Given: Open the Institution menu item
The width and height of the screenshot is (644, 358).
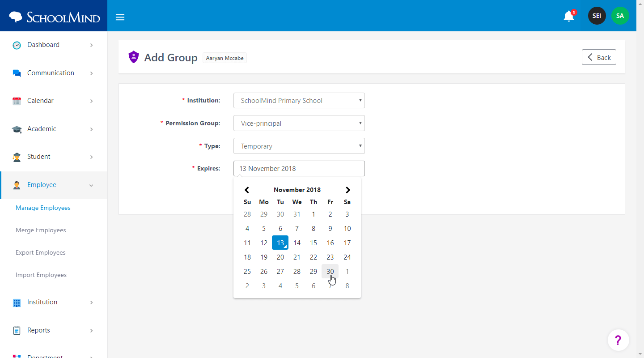Looking at the screenshot, I should 54,303.
